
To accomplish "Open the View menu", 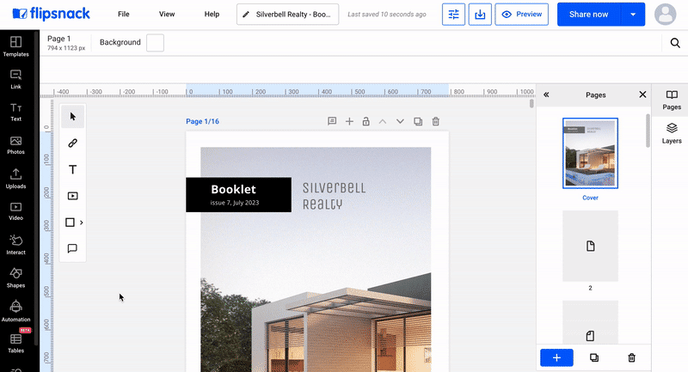I will click(167, 14).
